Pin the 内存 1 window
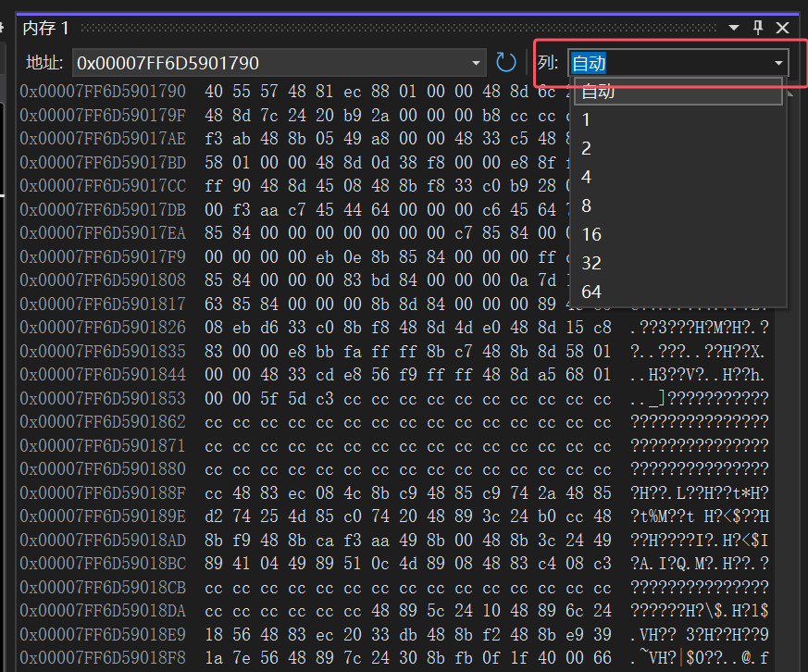Screen dimensions: 808x672 (757, 28)
